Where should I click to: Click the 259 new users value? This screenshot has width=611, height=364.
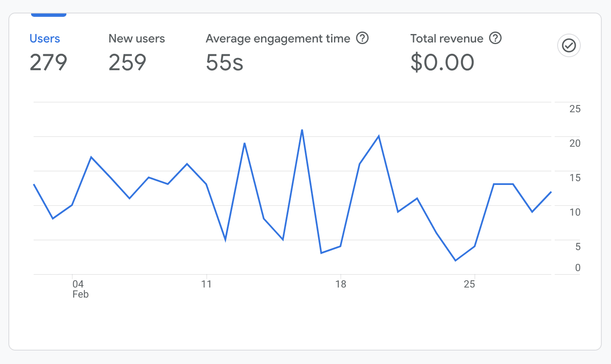(x=127, y=63)
